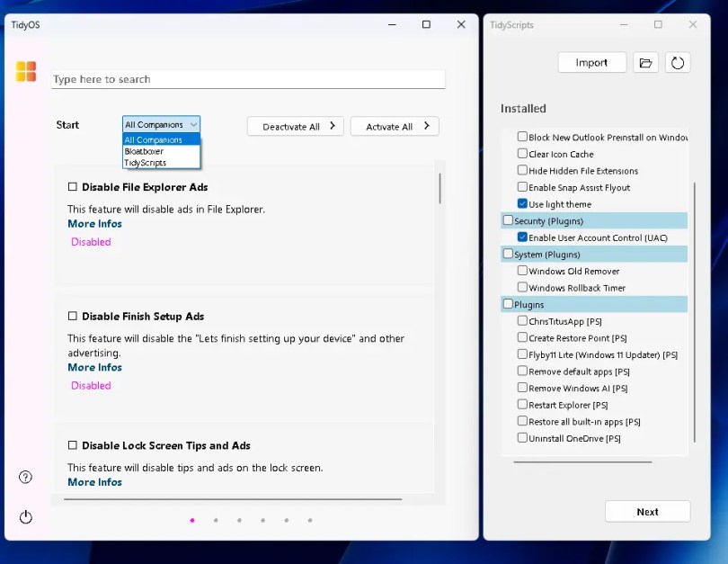Check Block New Outlook Preinstall option
This screenshot has width=728, height=564.
pos(522,137)
